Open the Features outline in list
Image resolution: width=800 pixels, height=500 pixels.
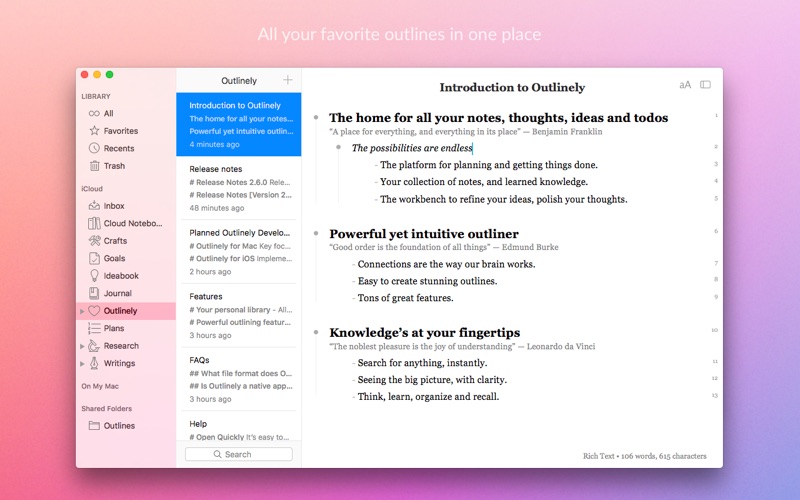pos(239,315)
